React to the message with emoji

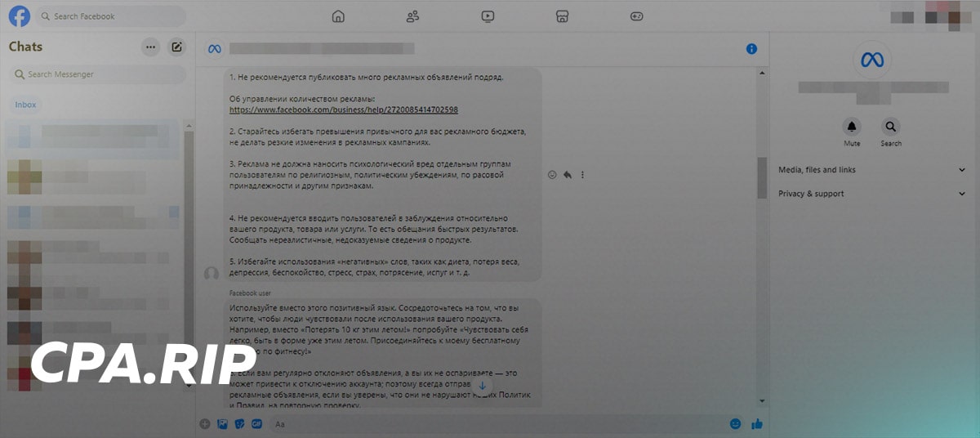click(x=552, y=175)
